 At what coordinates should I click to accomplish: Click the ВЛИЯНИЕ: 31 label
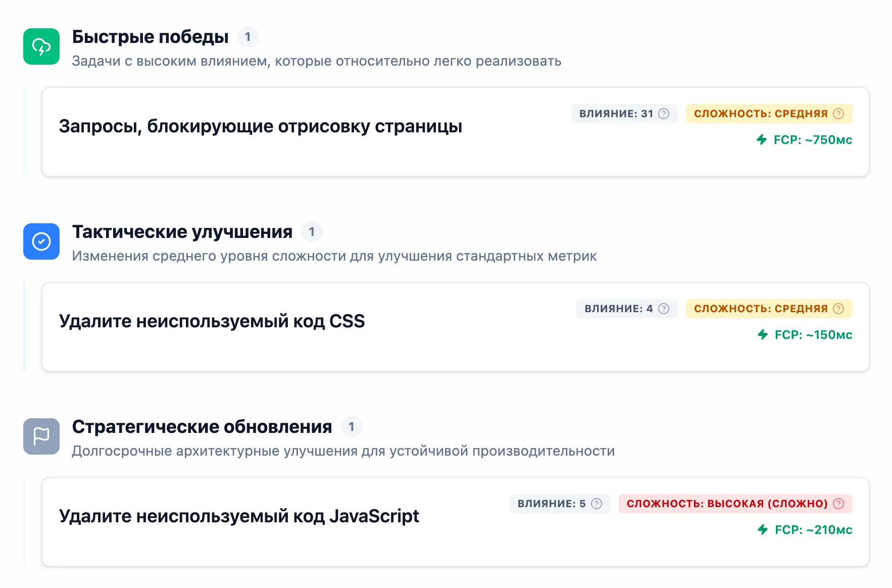[x=620, y=114]
